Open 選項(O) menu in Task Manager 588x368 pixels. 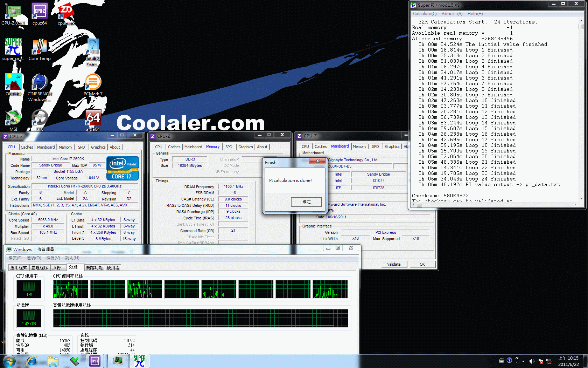34,258
